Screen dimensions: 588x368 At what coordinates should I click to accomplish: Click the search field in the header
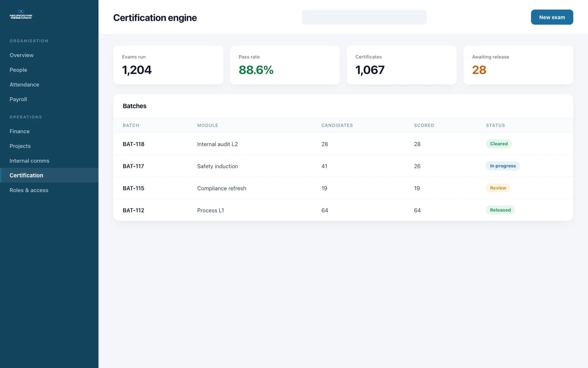click(x=364, y=17)
